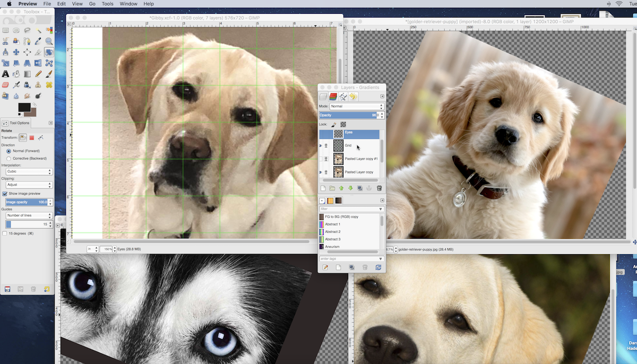Viewport: 637px width, 364px height.
Task: Switch to the Undo History tab
Action: 353,97
